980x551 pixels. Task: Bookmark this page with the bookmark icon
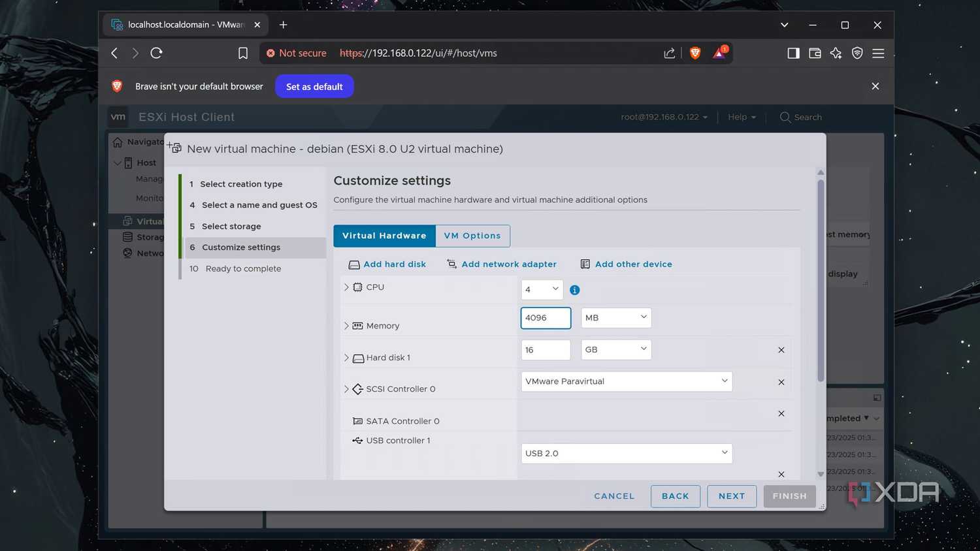tap(243, 54)
